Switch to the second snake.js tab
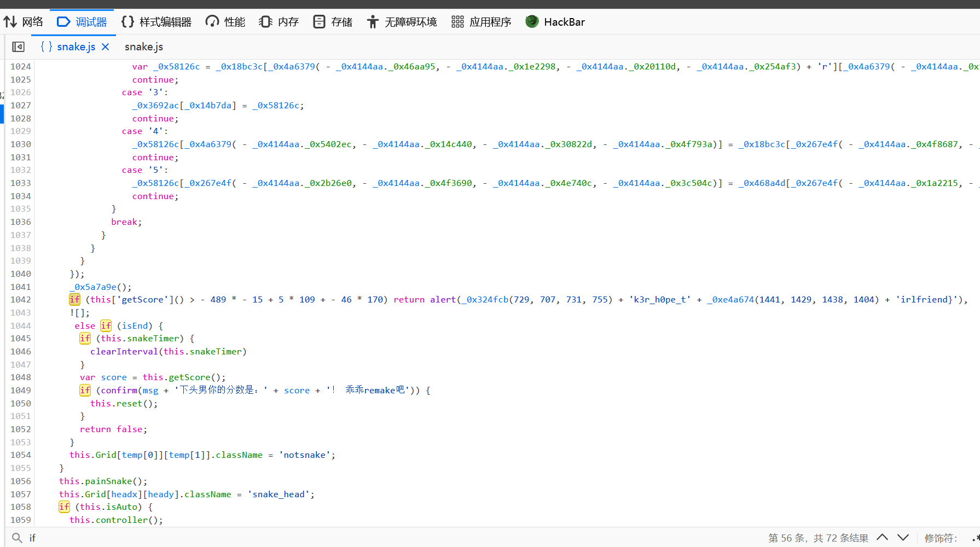 (143, 47)
